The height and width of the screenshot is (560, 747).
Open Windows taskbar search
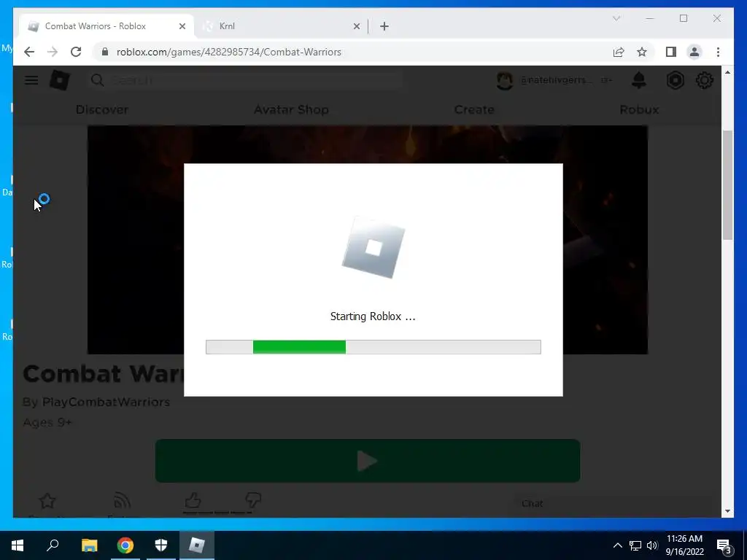[x=53, y=545]
